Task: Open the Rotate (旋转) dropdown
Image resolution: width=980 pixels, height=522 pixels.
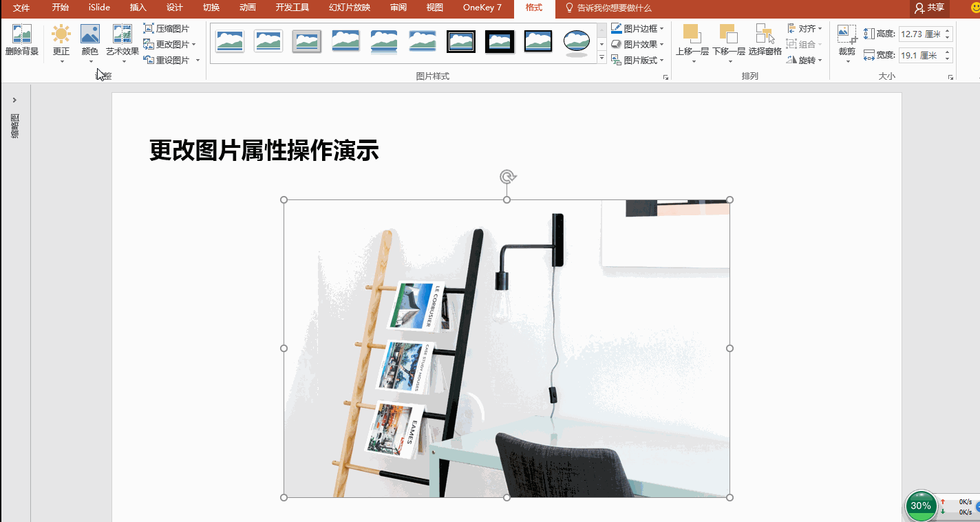Action: coord(804,60)
